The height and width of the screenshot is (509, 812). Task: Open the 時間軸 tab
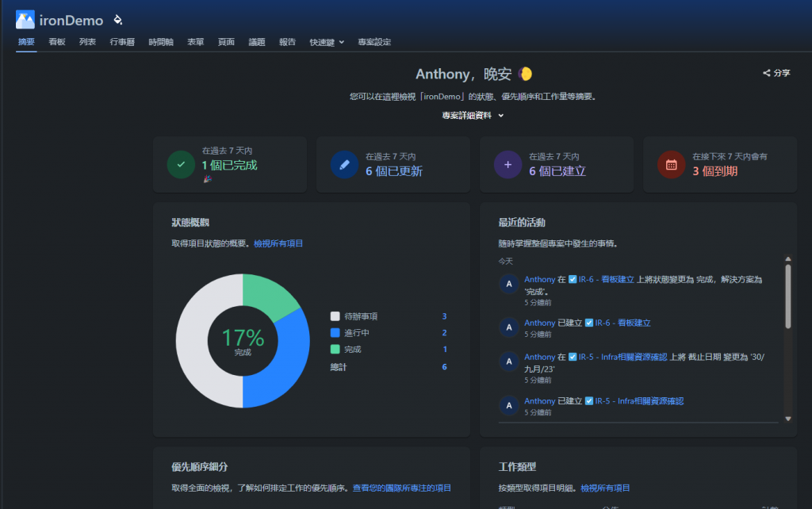coord(161,41)
